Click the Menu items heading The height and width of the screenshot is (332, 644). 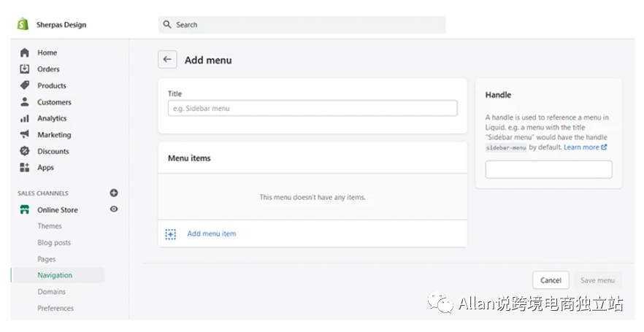tap(189, 158)
